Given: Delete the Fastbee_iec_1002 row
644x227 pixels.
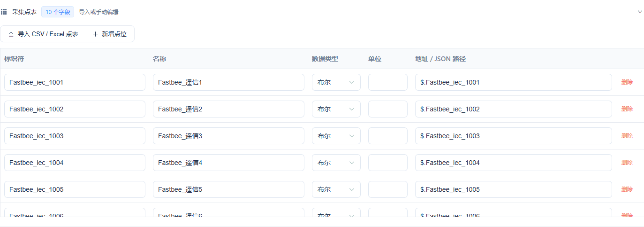Looking at the screenshot, I should pyautogui.click(x=627, y=109).
